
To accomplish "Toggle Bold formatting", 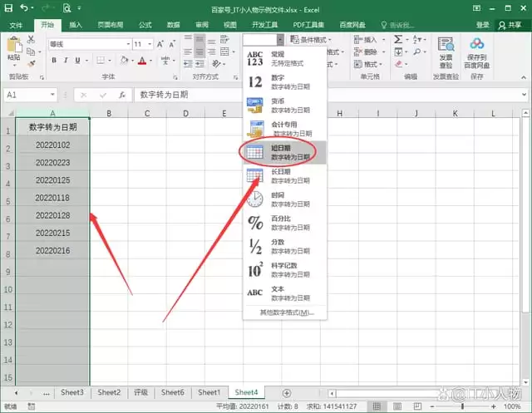I will [x=54, y=61].
